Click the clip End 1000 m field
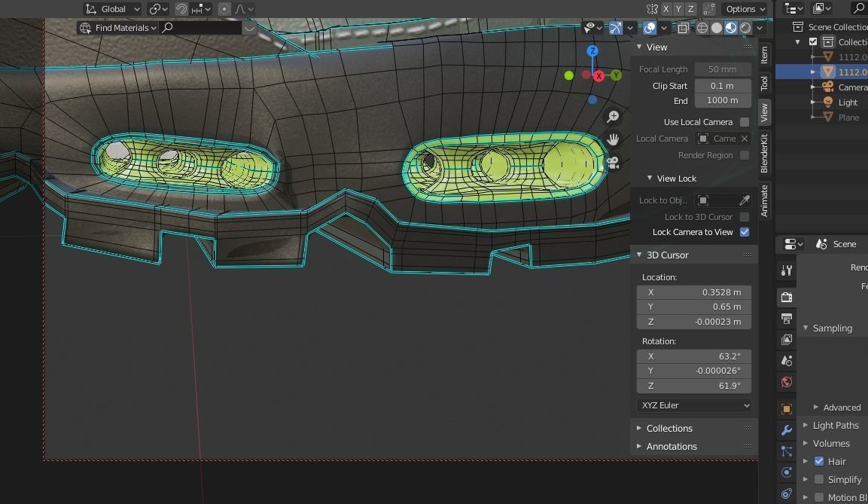This screenshot has height=504, width=868. coord(723,100)
